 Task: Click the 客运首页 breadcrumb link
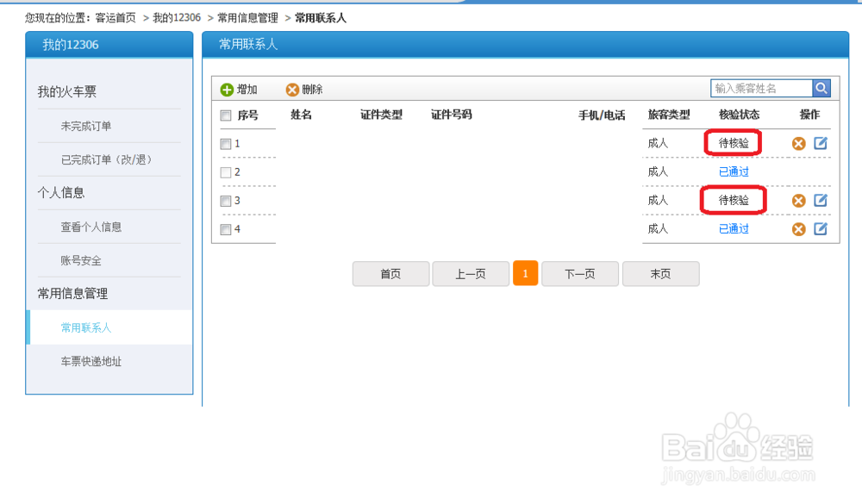click(x=116, y=17)
